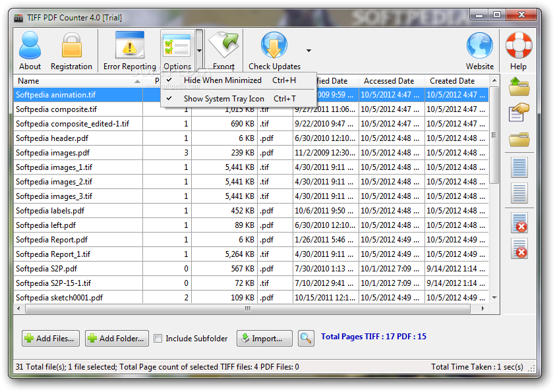
Task: Click the plain open folder icon in sidebar
Action: click(x=519, y=140)
